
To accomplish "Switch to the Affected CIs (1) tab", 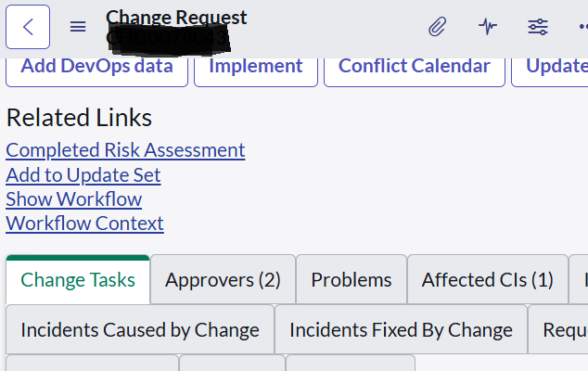I will tap(487, 280).
